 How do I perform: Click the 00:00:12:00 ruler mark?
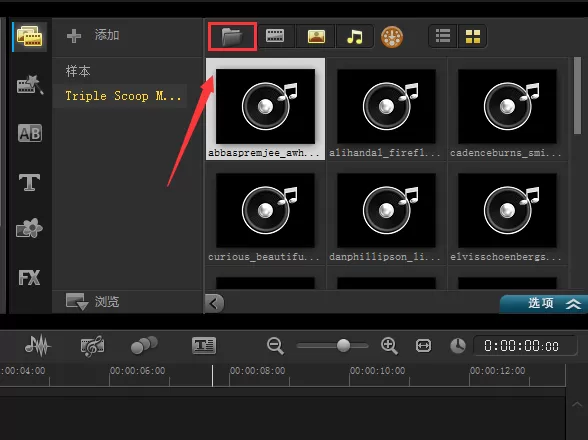(x=497, y=371)
